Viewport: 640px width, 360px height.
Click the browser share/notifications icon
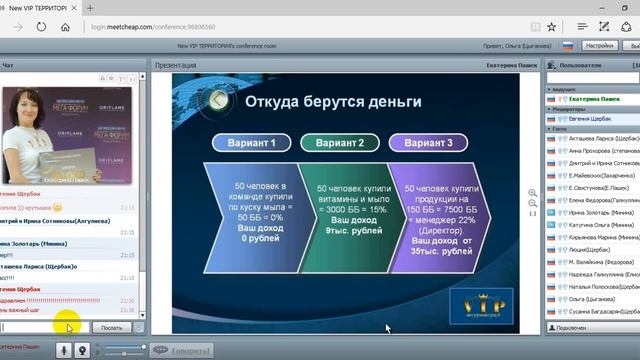click(626, 27)
